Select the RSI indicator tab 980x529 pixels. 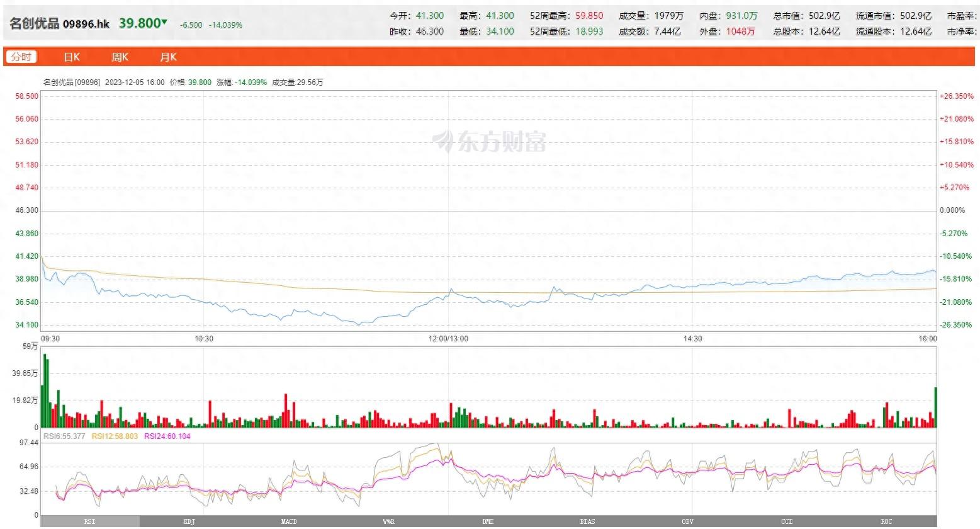coord(90,521)
